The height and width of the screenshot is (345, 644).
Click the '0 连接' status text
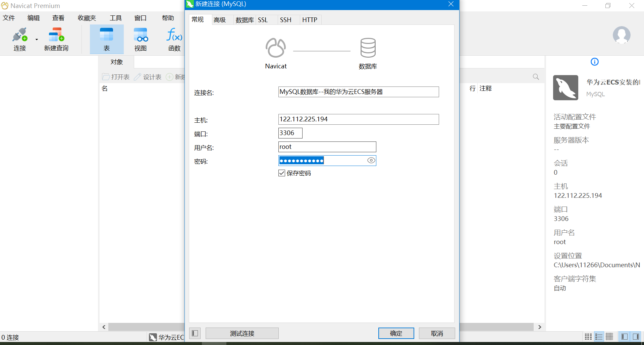(10, 337)
